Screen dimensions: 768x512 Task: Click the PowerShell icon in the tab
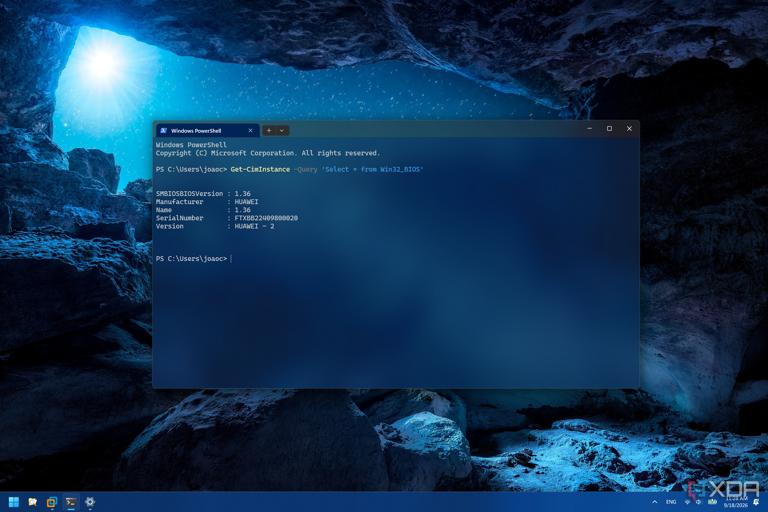164,131
